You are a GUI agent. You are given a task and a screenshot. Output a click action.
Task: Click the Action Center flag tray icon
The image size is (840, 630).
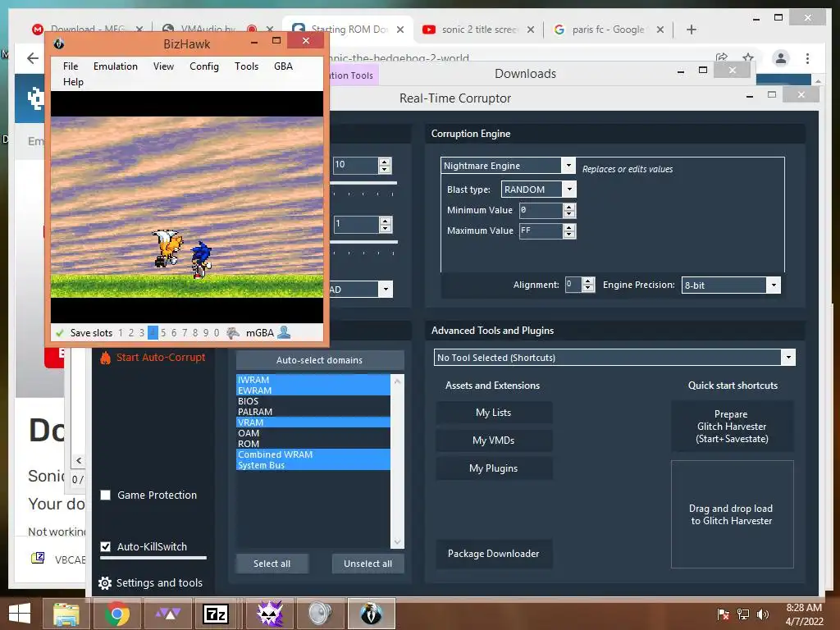pyautogui.click(x=723, y=614)
